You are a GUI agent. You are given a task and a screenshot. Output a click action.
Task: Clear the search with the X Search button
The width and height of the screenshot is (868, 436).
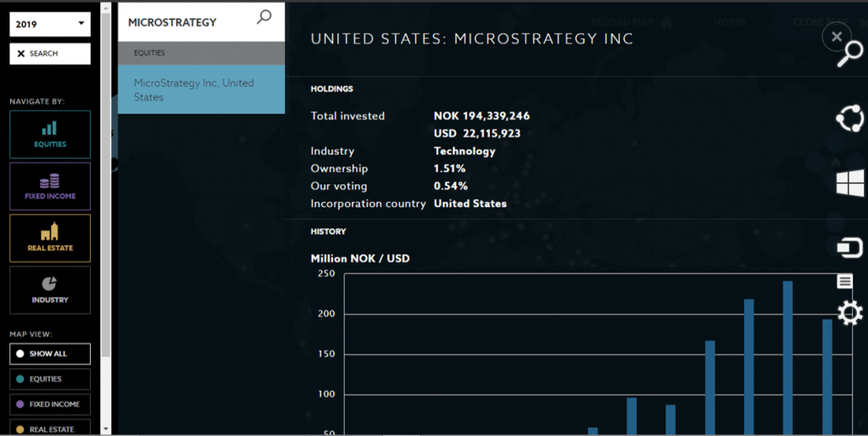(x=50, y=53)
